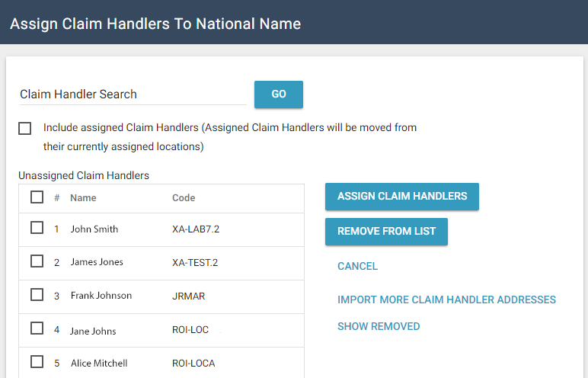Check the box for John Smith
Screen dimensions: 588x378
pos(37,227)
